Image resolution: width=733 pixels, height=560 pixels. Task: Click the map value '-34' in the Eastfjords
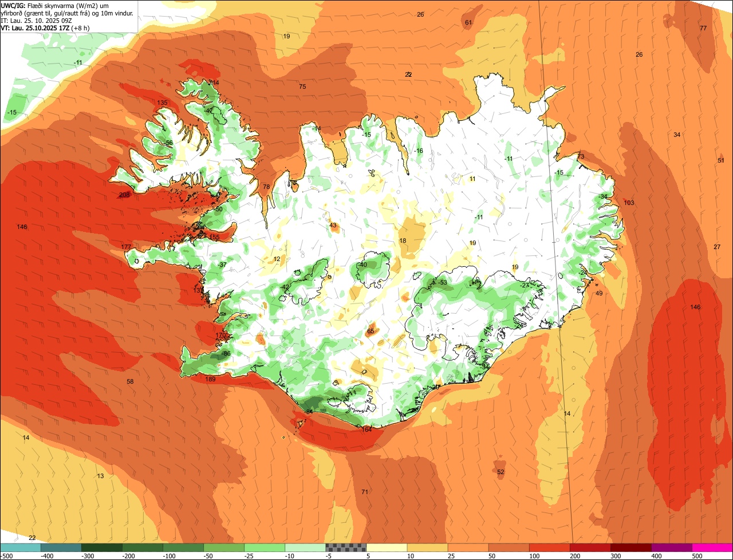point(602,197)
